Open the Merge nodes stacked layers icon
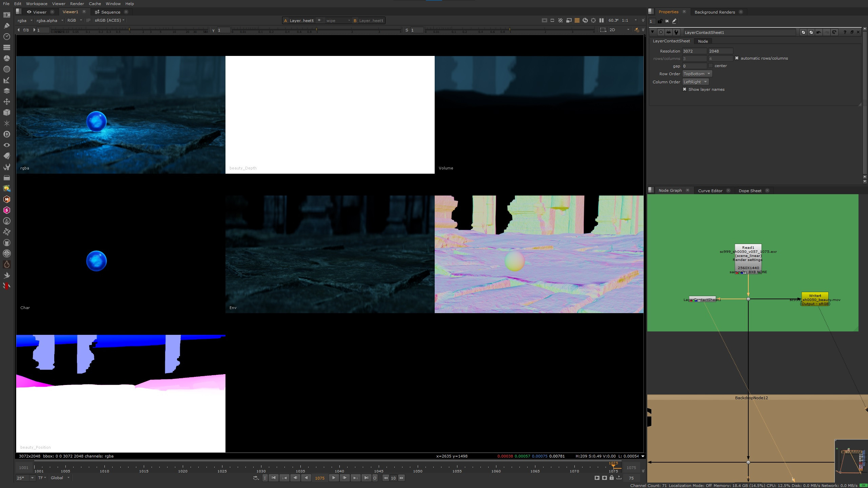The height and width of the screenshot is (488, 868). 6,91
